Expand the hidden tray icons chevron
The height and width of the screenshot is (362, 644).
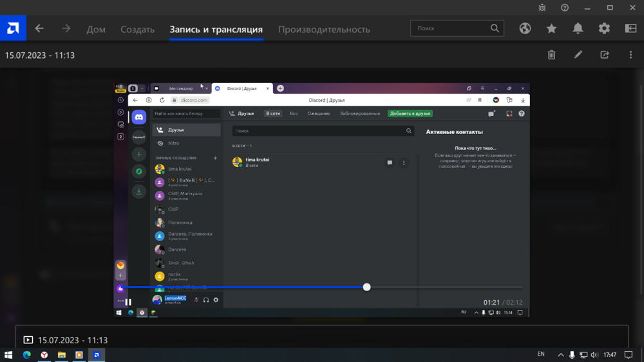[x=561, y=355]
